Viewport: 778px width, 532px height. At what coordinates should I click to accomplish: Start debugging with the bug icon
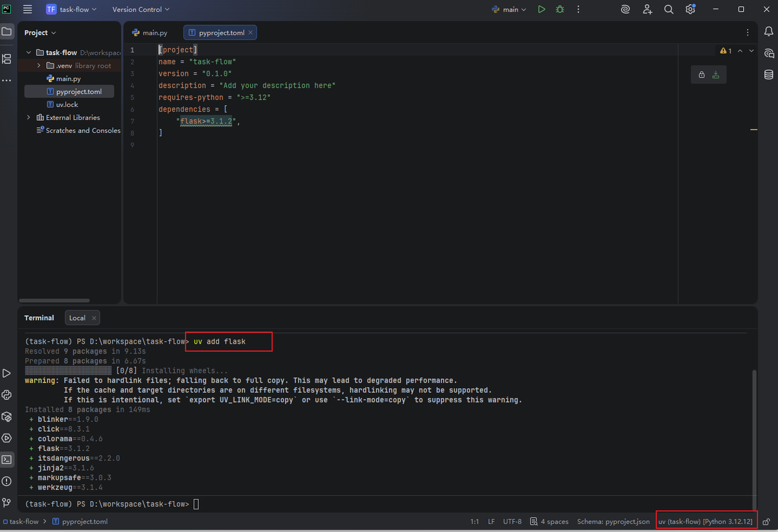[x=560, y=10]
